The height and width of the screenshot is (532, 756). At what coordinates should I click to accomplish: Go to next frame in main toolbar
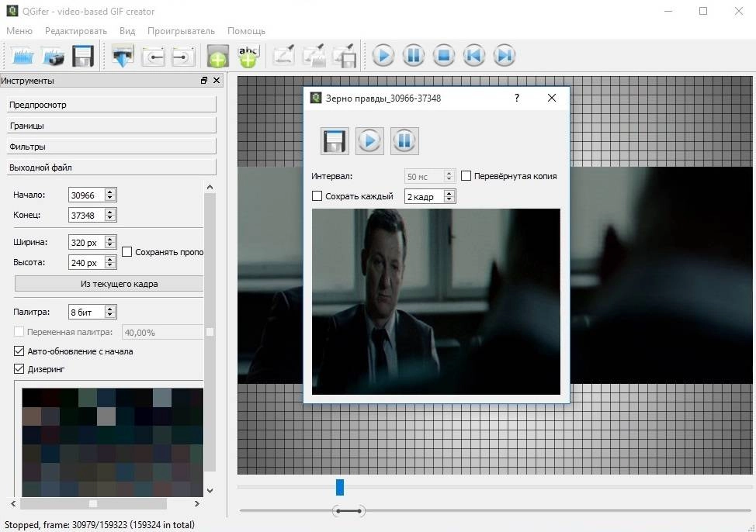click(505, 55)
